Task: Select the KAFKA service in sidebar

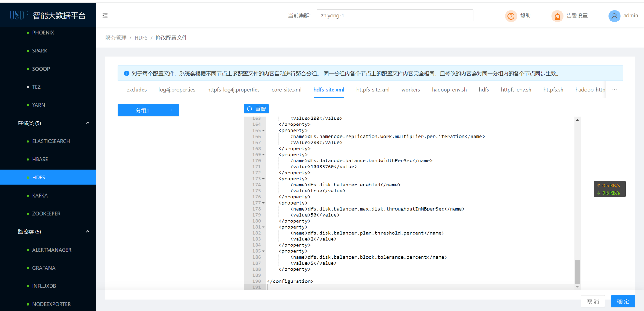Action: 40,195
